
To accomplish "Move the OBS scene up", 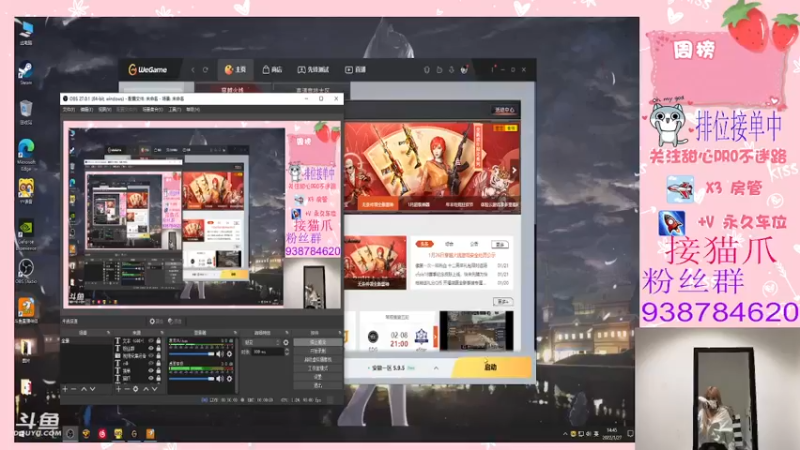I will point(84,389).
